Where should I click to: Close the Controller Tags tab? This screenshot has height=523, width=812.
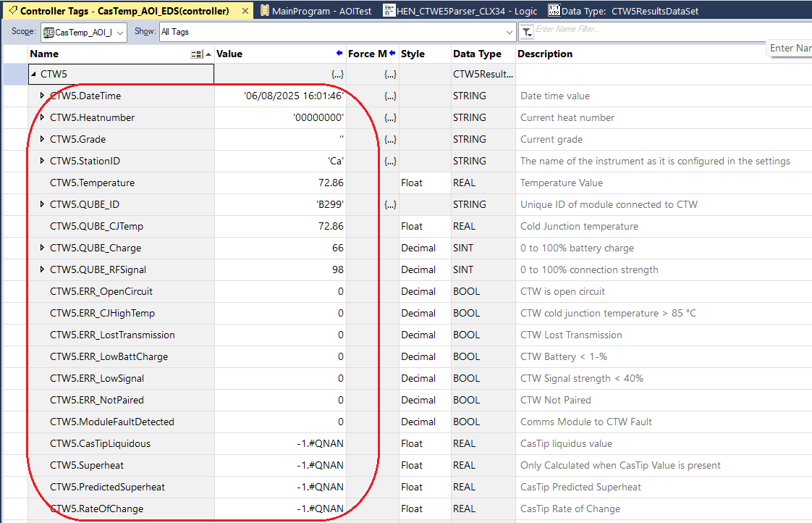(x=245, y=11)
